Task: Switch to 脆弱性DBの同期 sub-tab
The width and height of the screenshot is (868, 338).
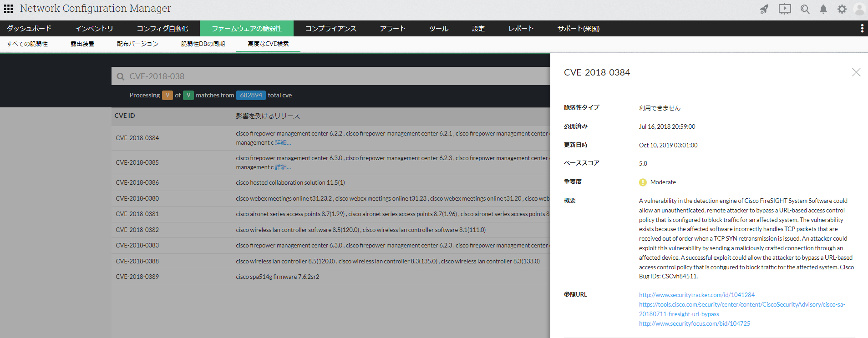Action: tap(203, 44)
